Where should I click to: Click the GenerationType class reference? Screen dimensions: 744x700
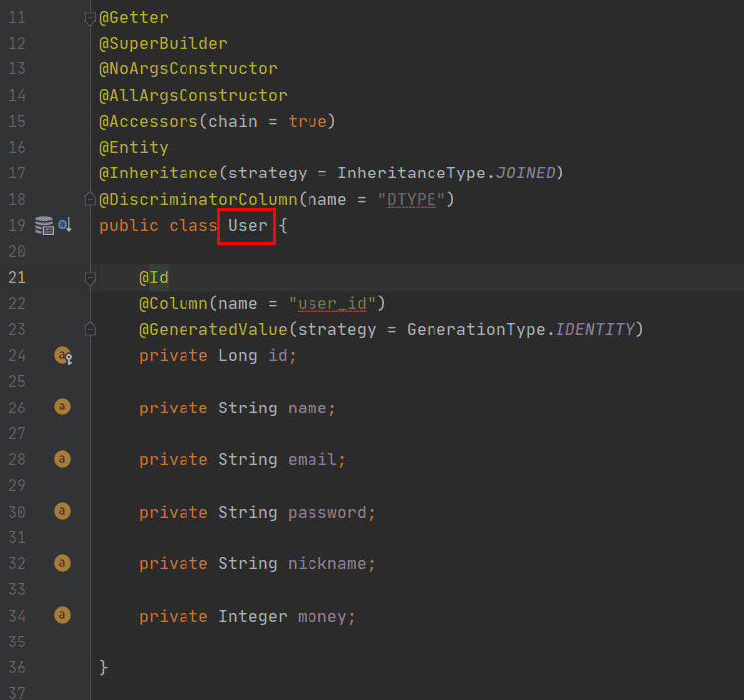click(x=476, y=329)
